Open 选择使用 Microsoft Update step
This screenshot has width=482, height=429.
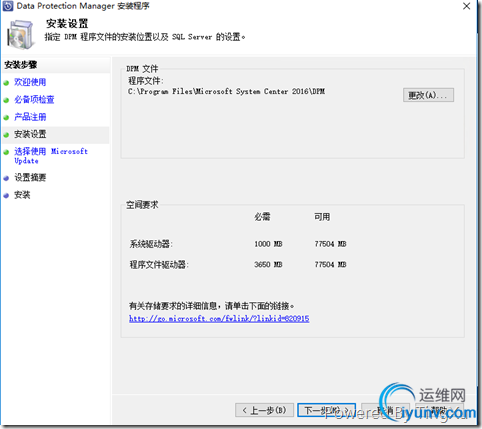(x=51, y=156)
